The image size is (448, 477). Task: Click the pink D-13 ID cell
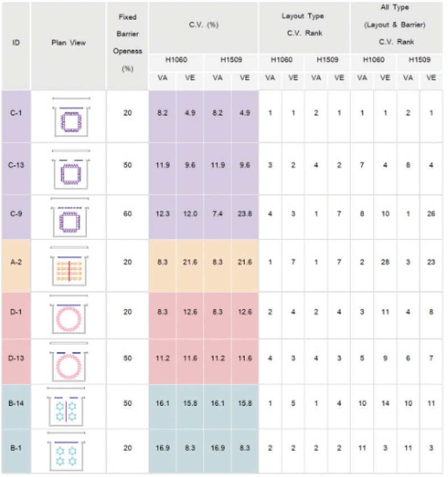click(x=16, y=362)
